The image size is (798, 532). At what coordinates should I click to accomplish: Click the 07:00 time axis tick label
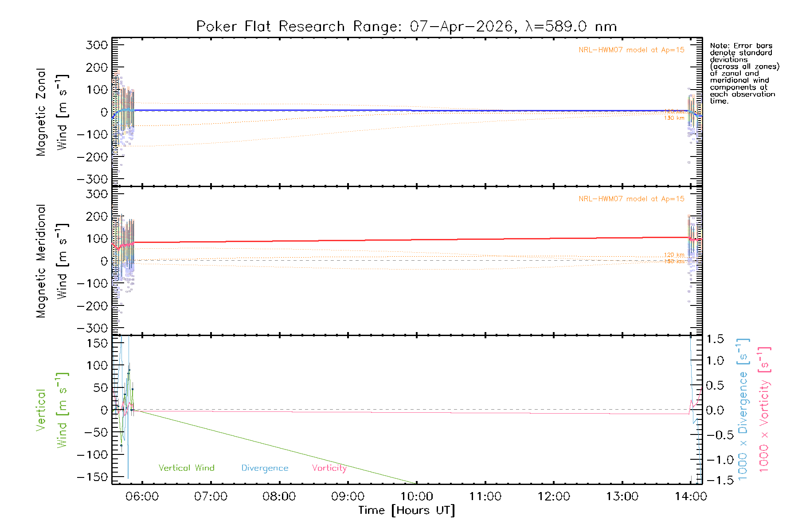coord(211,497)
